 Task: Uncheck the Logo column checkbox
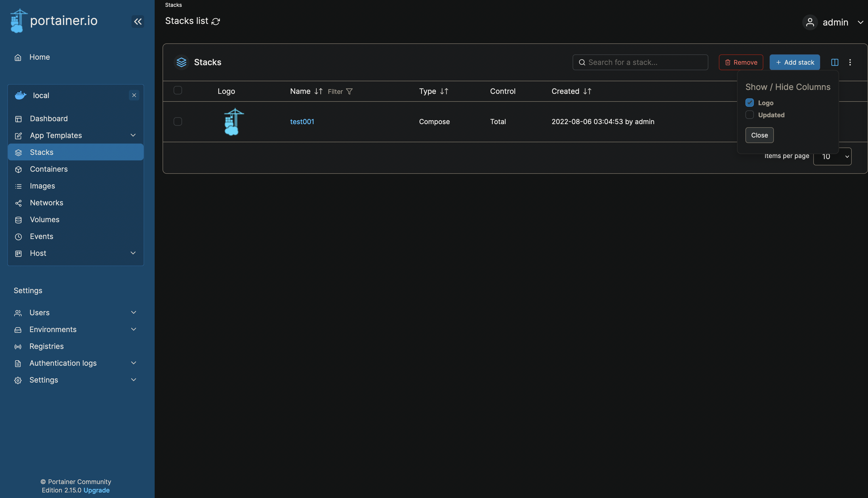749,103
